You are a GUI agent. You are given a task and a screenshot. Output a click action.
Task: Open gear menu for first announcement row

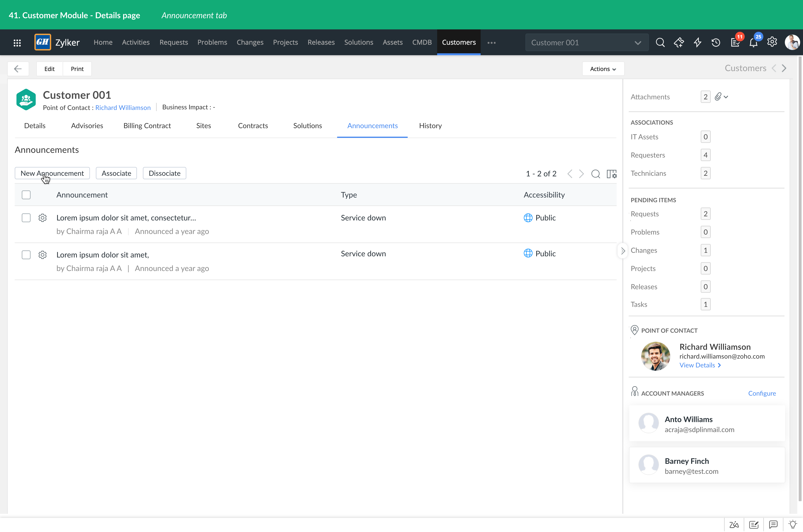click(42, 218)
